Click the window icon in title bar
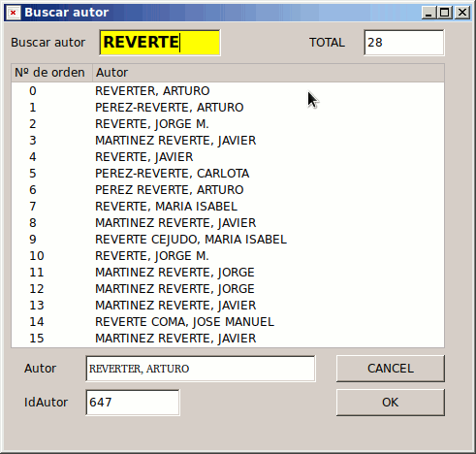The width and height of the screenshot is (476, 454). (14, 13)
